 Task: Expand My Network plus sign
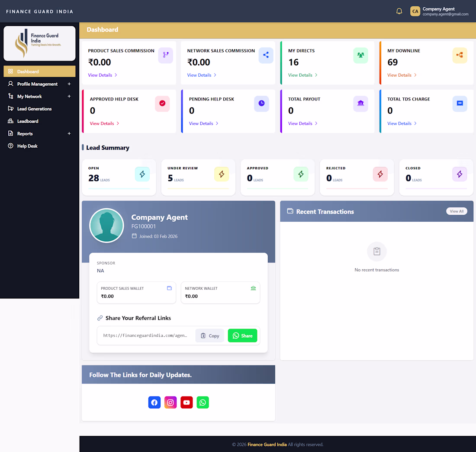coord(69,96)
